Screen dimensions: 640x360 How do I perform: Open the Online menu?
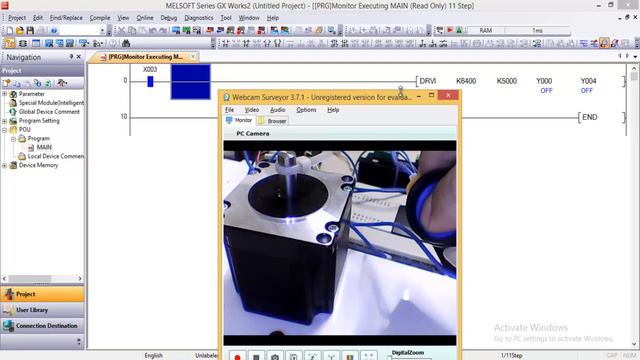(145, 18)
